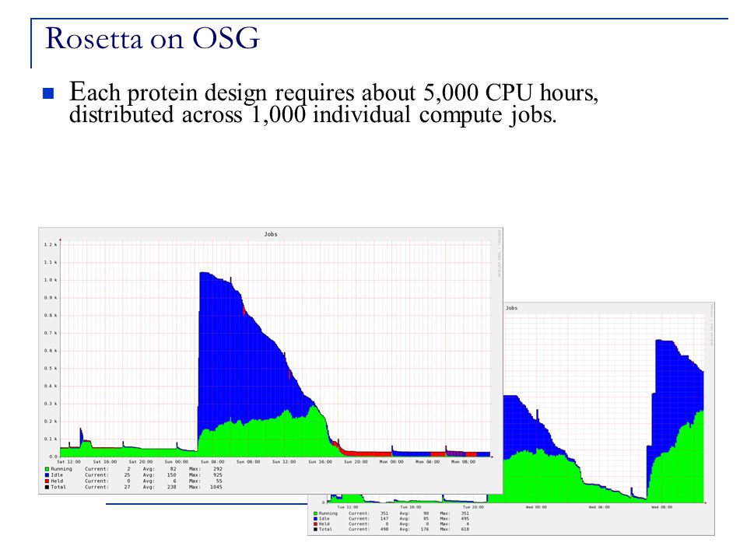747x560 pixels.
Task: Click the blue Idle swatch in the front chart legend
Action: (47, 474)
